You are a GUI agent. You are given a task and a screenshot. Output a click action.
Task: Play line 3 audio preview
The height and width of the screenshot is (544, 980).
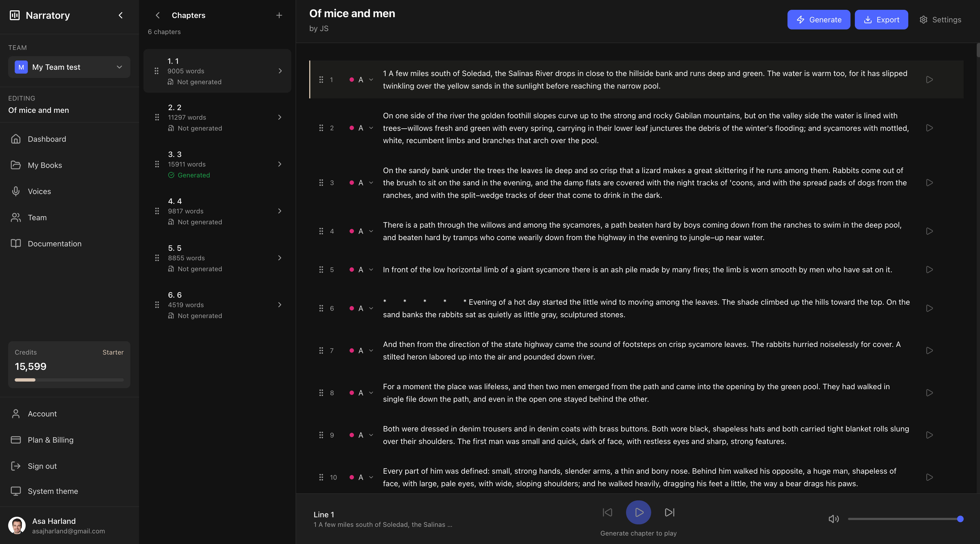point(929,183)
